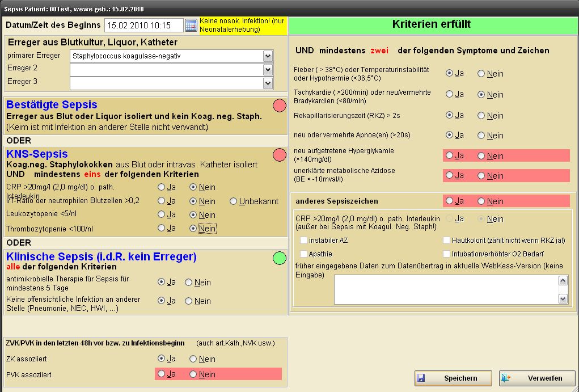Select Ja for neu aufgetretene Hyperglykämie
This screenshot has height=392, width=579.
point(450,156)
